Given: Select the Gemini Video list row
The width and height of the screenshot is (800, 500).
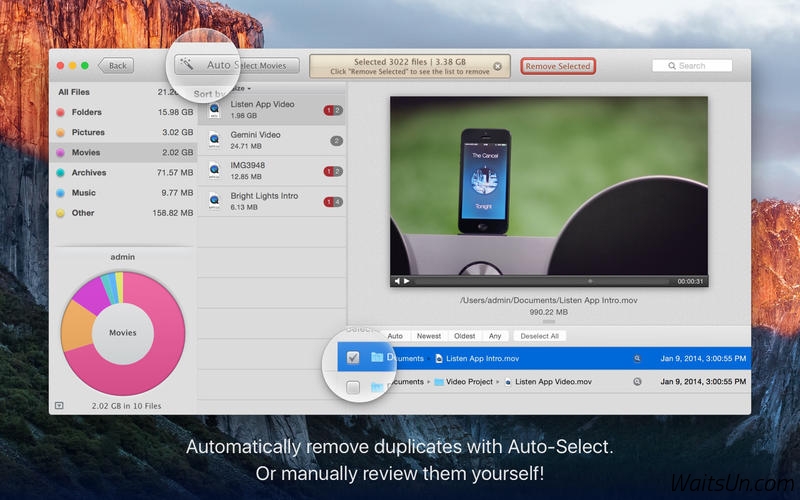Looking at the screenshot, I should point(272,140).
